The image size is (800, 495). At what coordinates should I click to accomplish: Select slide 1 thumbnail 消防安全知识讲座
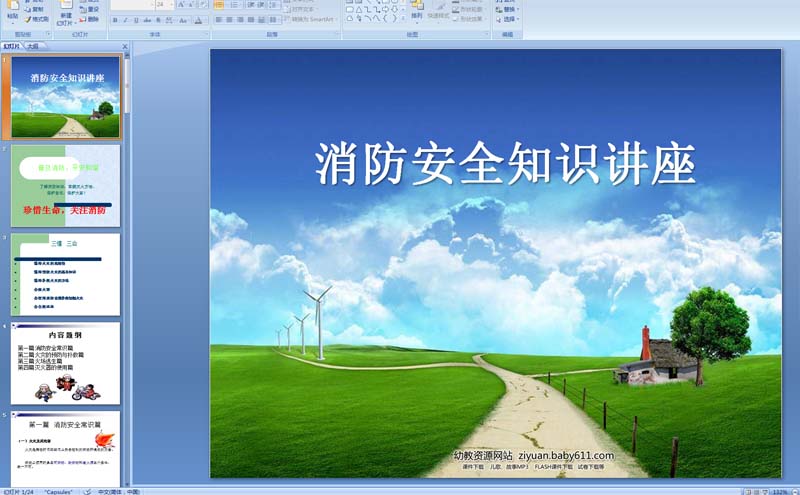click(66, 97)
